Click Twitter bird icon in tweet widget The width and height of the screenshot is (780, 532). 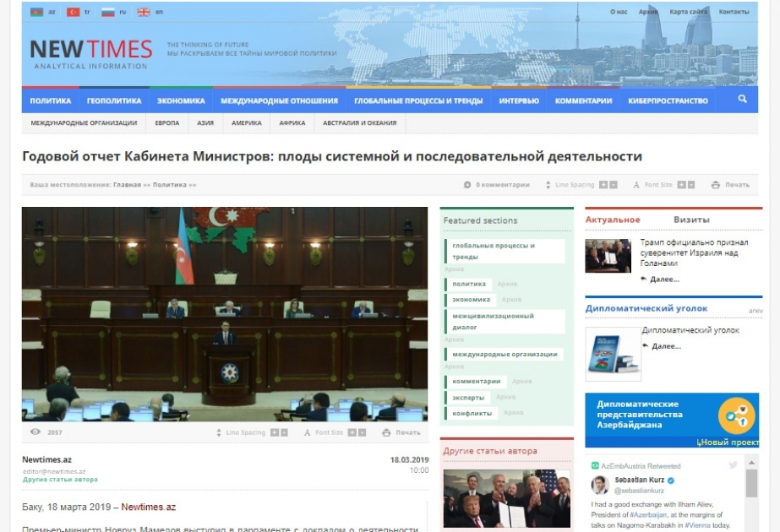(x=733, y=465)
